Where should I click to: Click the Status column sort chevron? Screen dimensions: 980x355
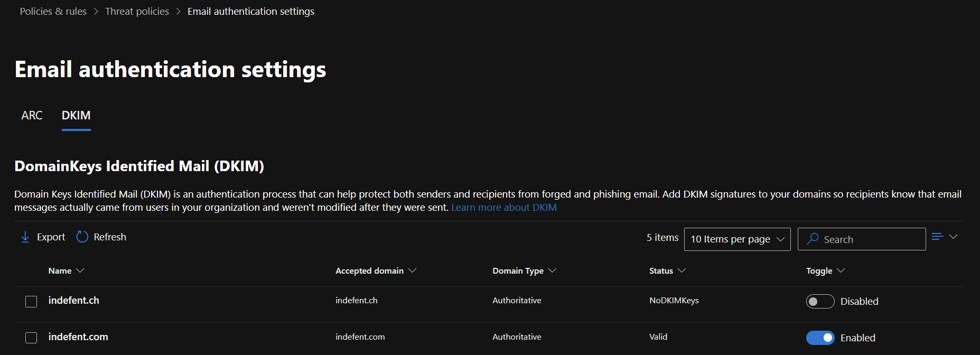click(x=682, y=270)
